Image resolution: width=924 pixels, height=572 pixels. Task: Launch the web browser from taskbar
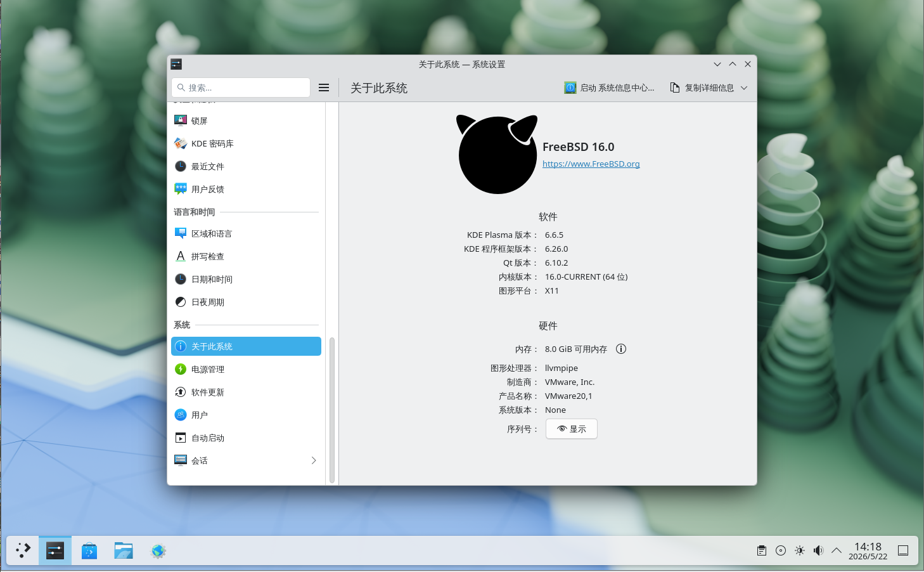[x=158, y=550]
